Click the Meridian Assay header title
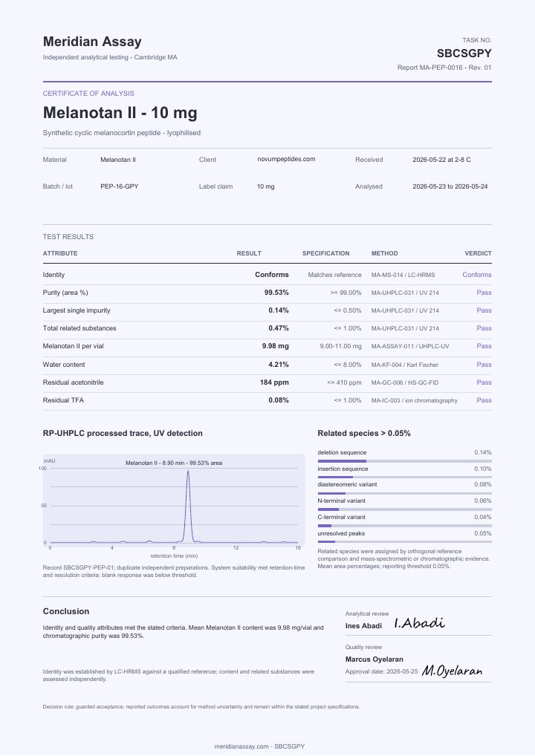The height and width of the screenshot is (756, 535). pyautogui.click(x=92, y=42)
